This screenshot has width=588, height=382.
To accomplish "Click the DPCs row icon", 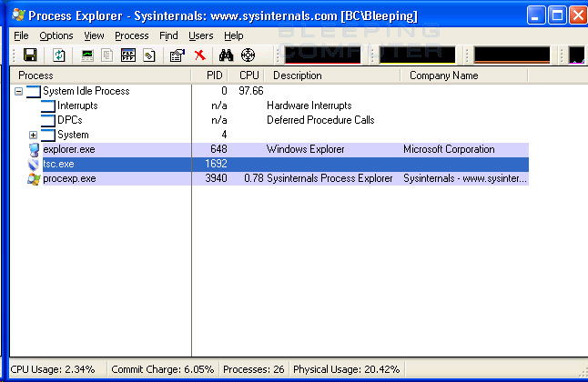I will click(47, 121).
